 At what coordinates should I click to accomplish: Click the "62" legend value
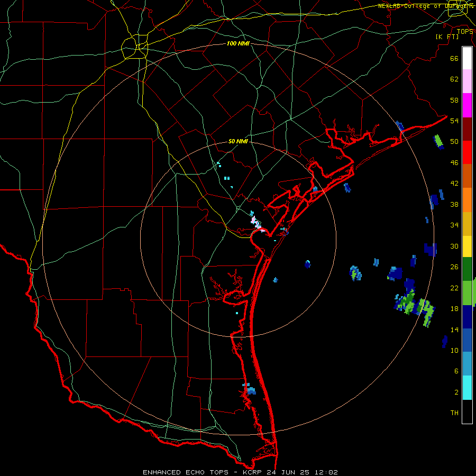point(454,79)
